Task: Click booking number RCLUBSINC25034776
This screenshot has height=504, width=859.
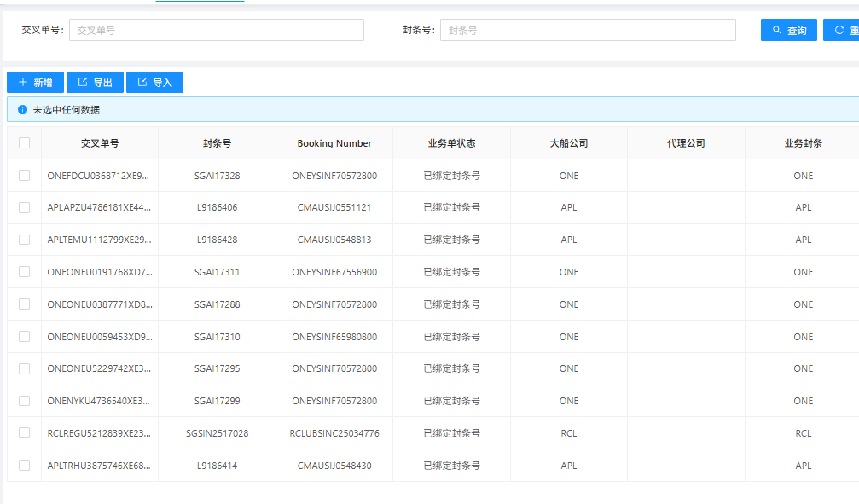Action: (x=334, y=432)
